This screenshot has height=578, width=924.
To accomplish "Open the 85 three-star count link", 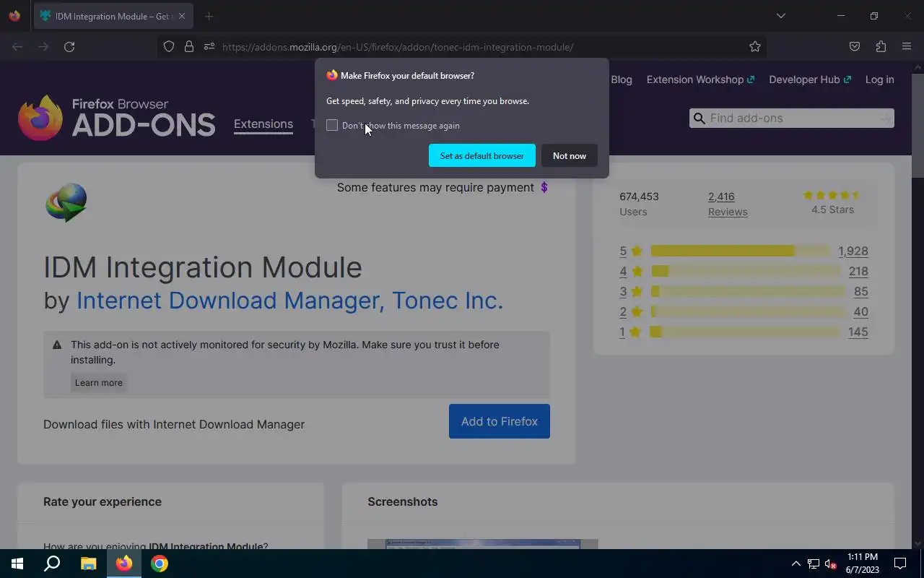I will pos(860,291).
